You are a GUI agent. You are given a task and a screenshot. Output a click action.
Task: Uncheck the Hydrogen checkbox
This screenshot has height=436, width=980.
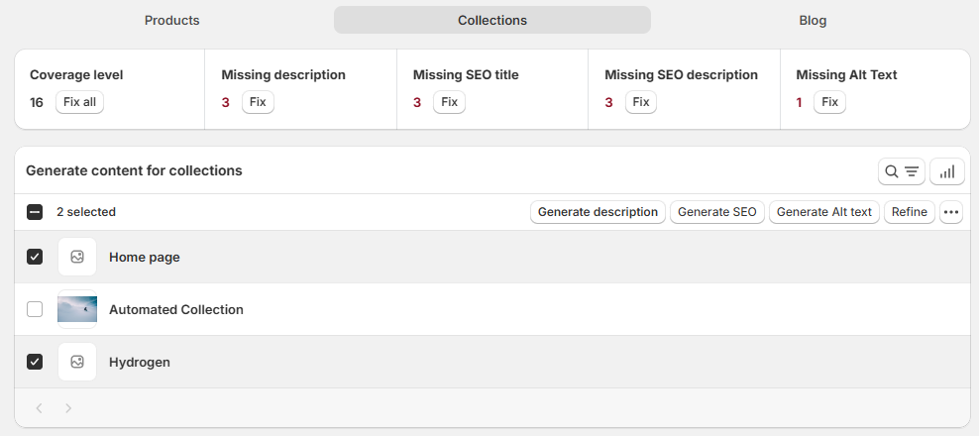pos(35,362)
